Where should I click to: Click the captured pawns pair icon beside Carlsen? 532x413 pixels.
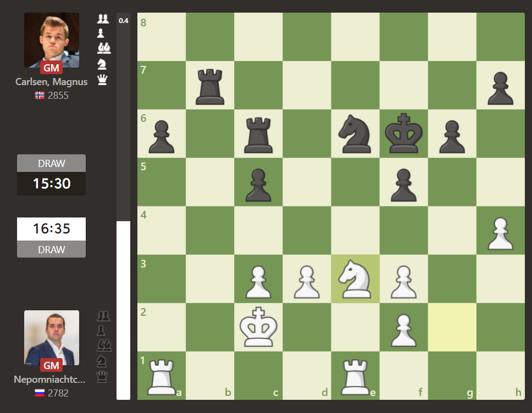tap(102, 18)
